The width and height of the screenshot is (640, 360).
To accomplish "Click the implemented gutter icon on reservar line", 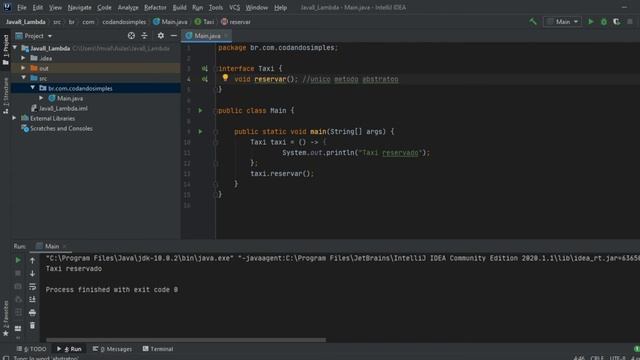I will pyautogui.click(x=204, y=79).
